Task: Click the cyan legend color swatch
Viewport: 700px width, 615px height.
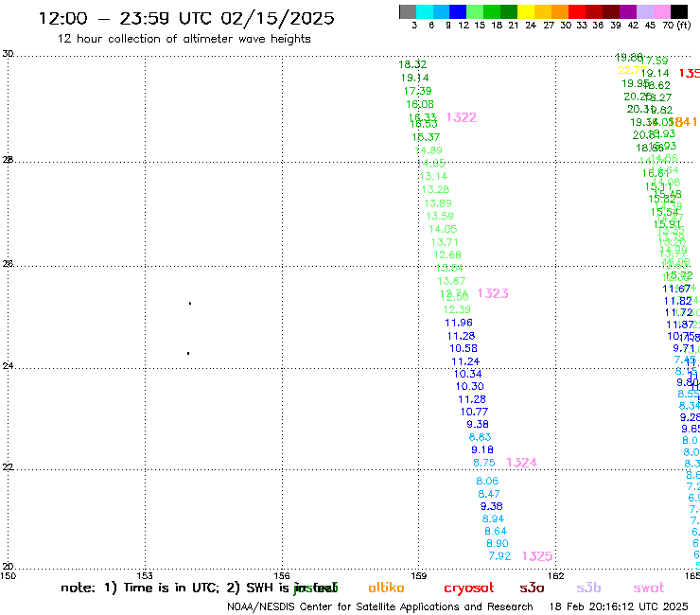Action: tap(425, 11)
